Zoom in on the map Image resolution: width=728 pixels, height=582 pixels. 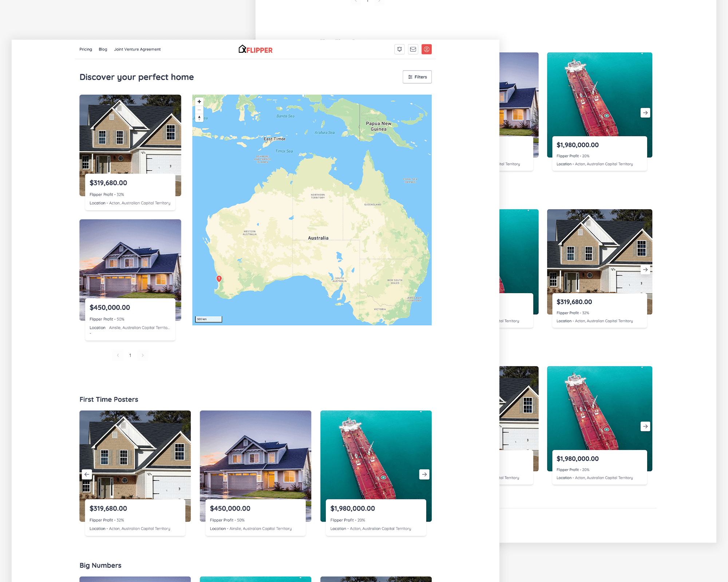point(199,101)
